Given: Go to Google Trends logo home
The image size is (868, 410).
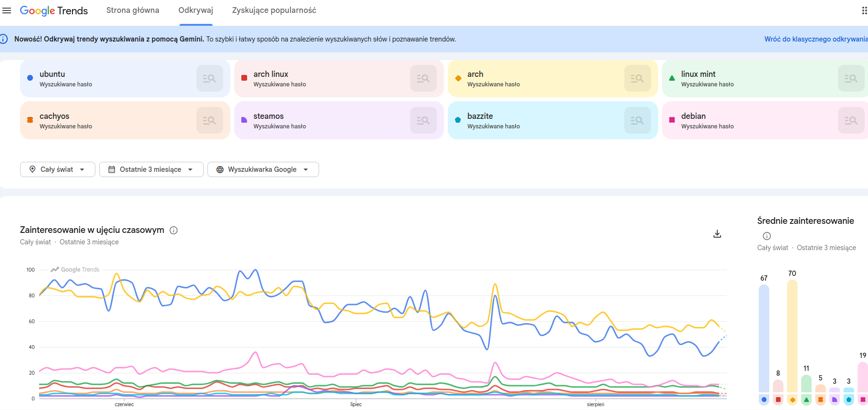Looking at the screenshot, I should pos(54,11).
